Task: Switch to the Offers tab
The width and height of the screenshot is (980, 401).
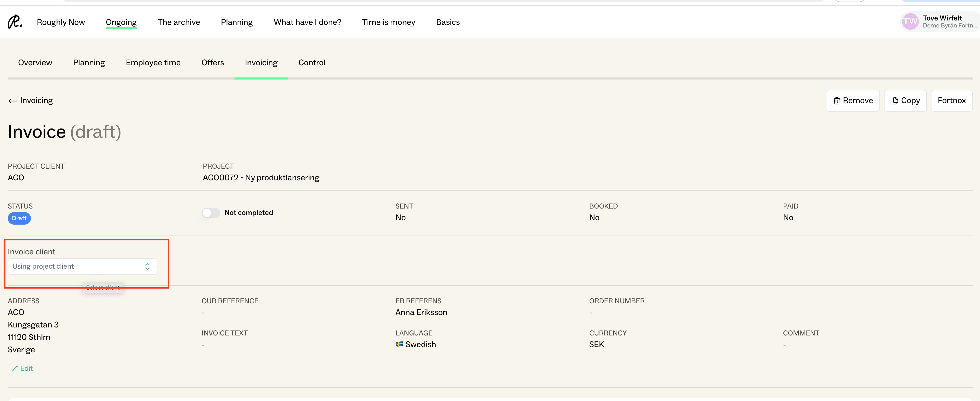Action: [x=212, y=63]
